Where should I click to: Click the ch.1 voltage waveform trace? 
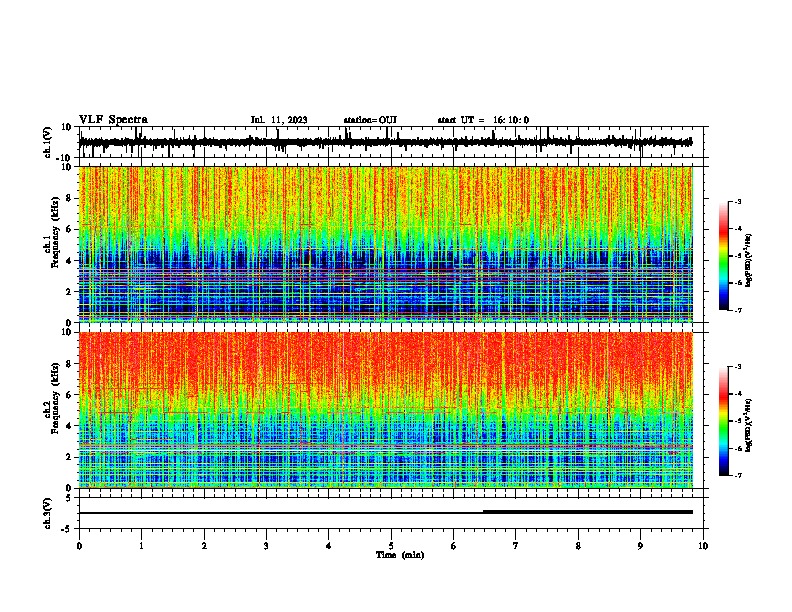[386, 142]
